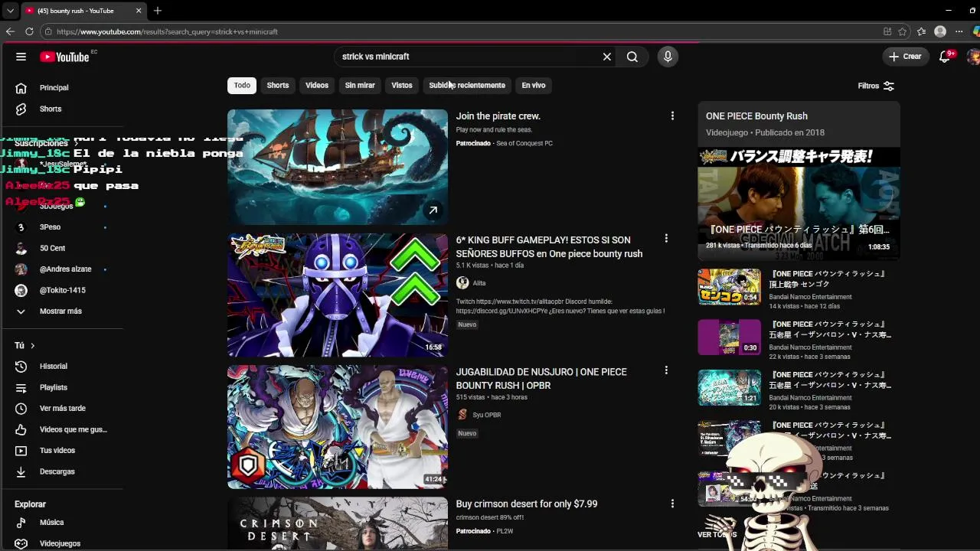Image resolution: width=980 pixels, height=551 pixels.
Task: Select the Shorts filter chip
Action: coord(278,85)
